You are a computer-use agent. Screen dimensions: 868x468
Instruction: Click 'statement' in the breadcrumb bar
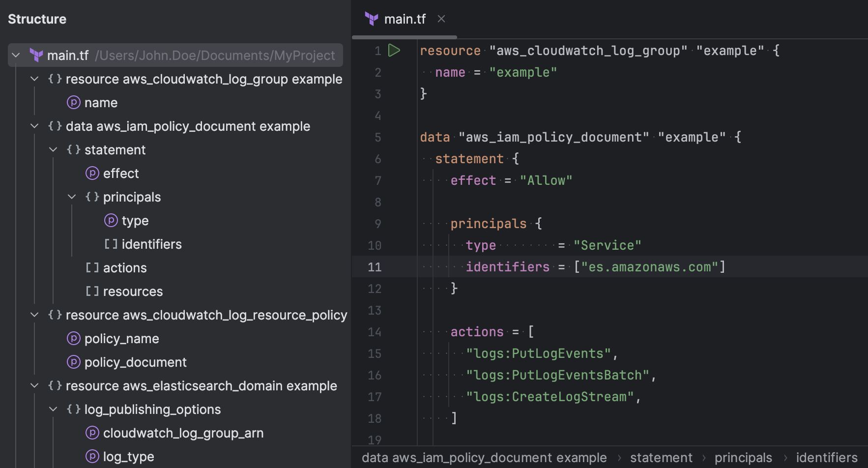coord(661,457)
